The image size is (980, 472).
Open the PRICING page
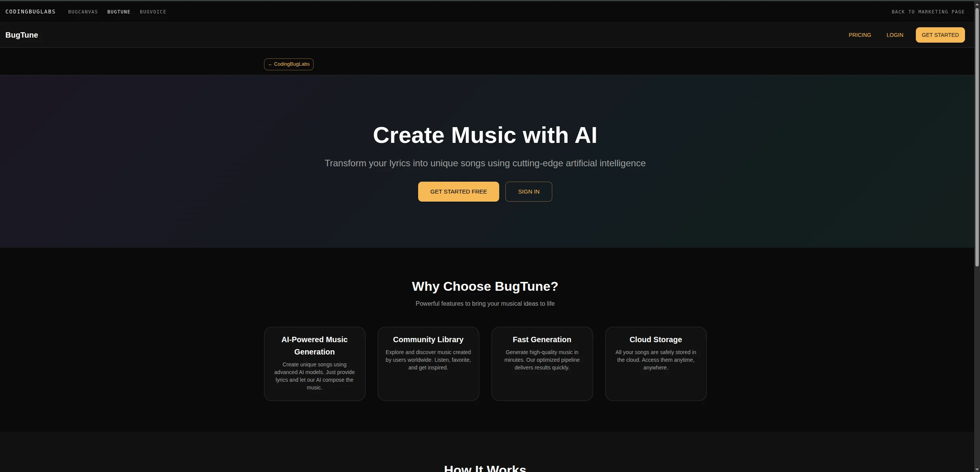click(x=859, y=35)
